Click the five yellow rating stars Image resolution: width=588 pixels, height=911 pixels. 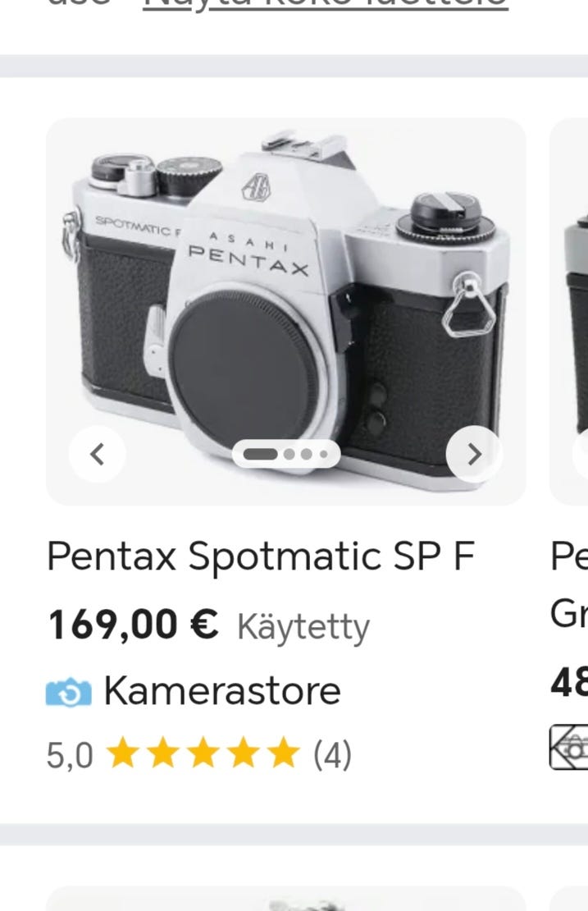click(x=203, y=753)
